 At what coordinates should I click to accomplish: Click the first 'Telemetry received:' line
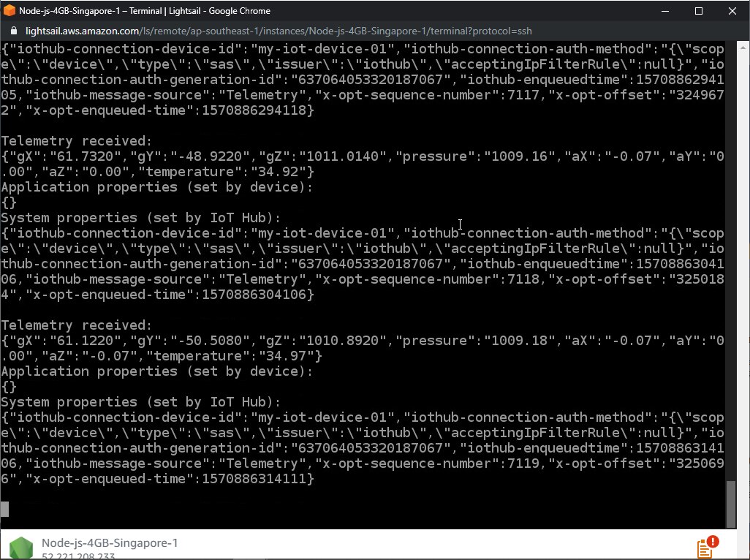[76, 140]
